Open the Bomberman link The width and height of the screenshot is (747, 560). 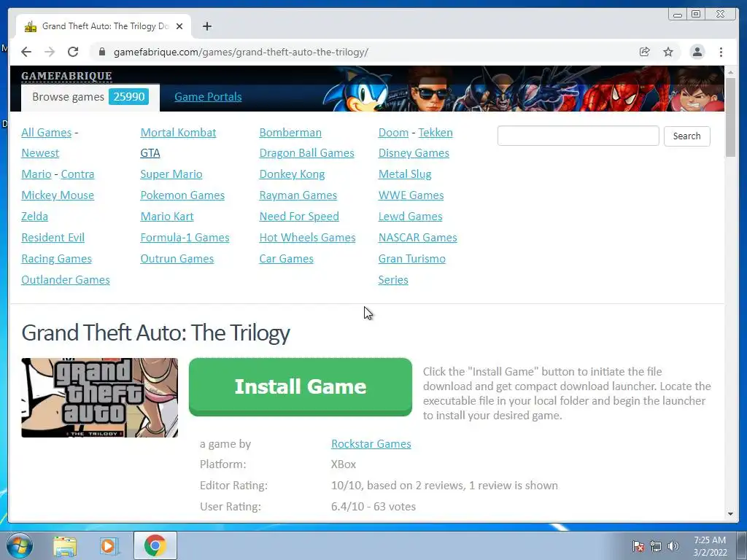[x=290, y=133]
